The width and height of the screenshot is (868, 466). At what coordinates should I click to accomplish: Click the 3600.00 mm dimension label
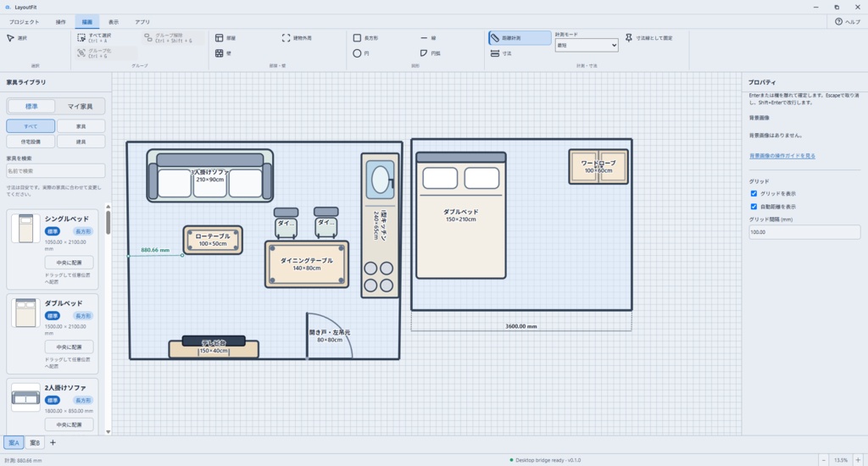tap(521, 326)
